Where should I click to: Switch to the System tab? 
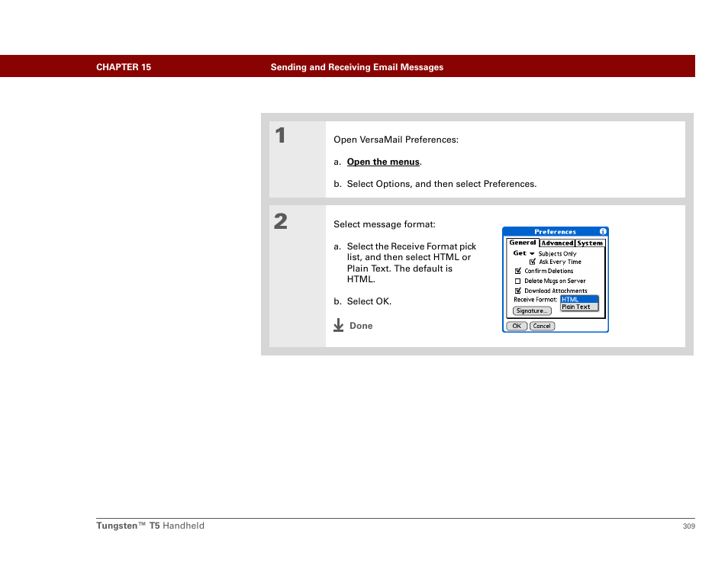tap(590, 243)
